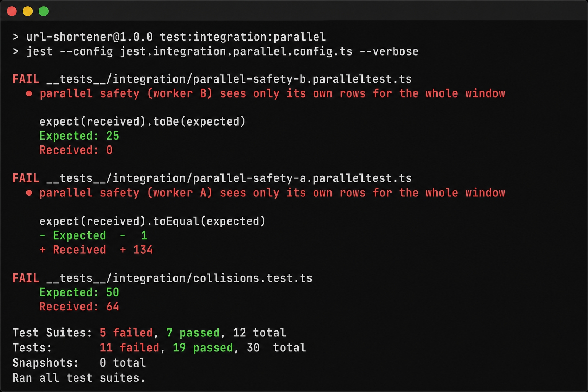Click the '+ Received + 134' diff line
Image resolution: width=588 pixels, height=392 pixels.
click(96, 250)
